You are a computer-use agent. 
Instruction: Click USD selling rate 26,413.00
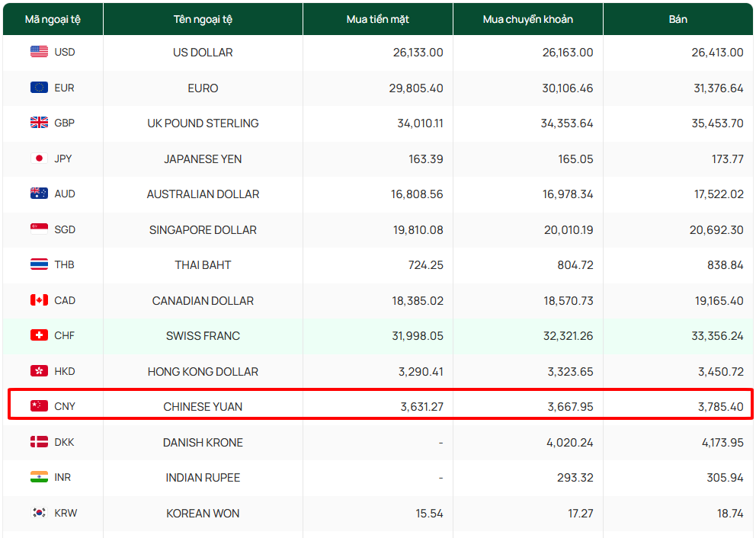[x=716, y=53]
